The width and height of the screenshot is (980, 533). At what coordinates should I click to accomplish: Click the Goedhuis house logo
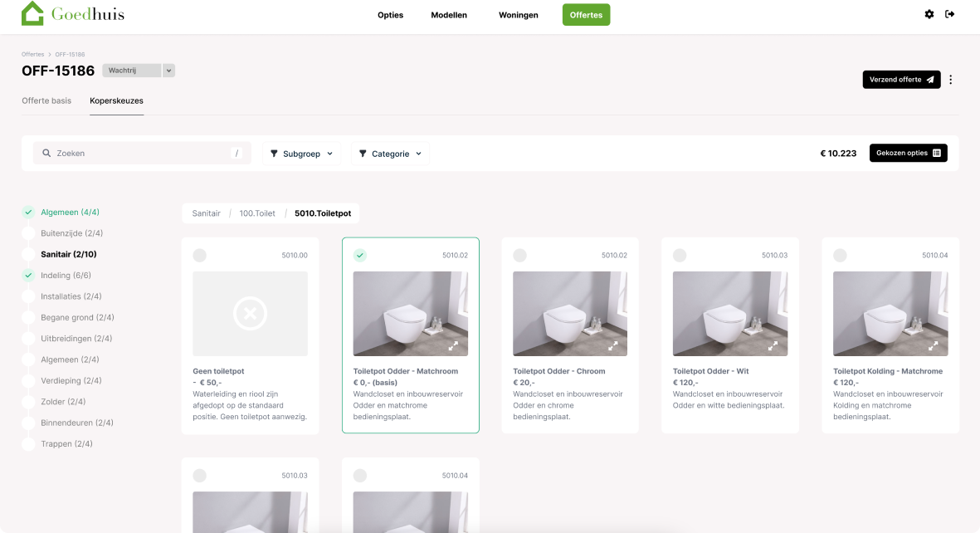click(32, 13)
